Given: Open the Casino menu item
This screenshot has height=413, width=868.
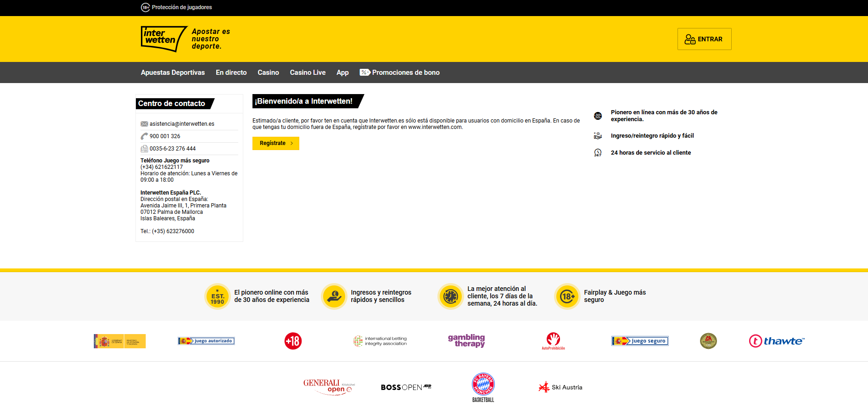Looking at the screenshot, I should click(x=268, y=73).
